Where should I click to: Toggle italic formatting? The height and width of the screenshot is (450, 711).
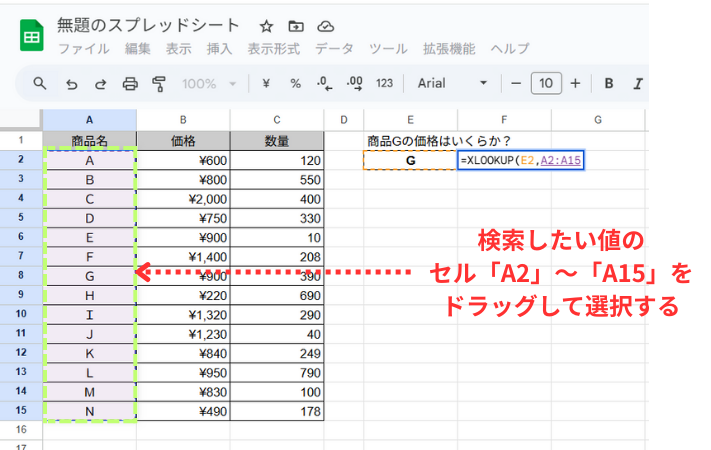tap(637, 84)
